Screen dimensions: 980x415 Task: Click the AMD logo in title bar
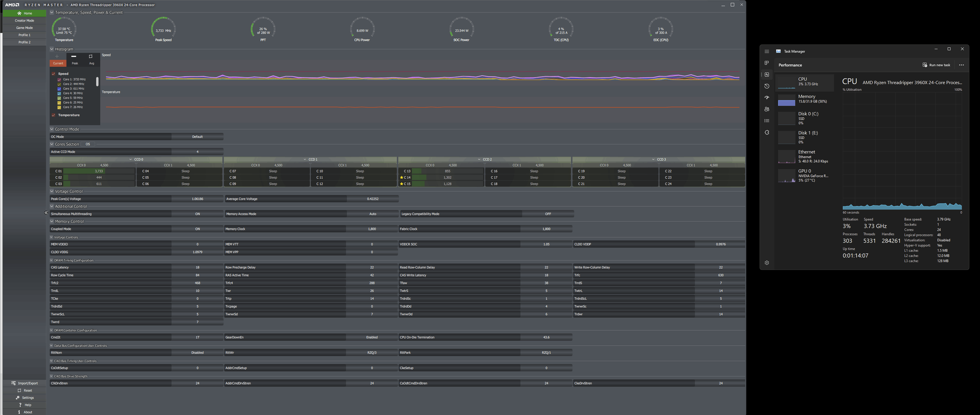[12, 5]
